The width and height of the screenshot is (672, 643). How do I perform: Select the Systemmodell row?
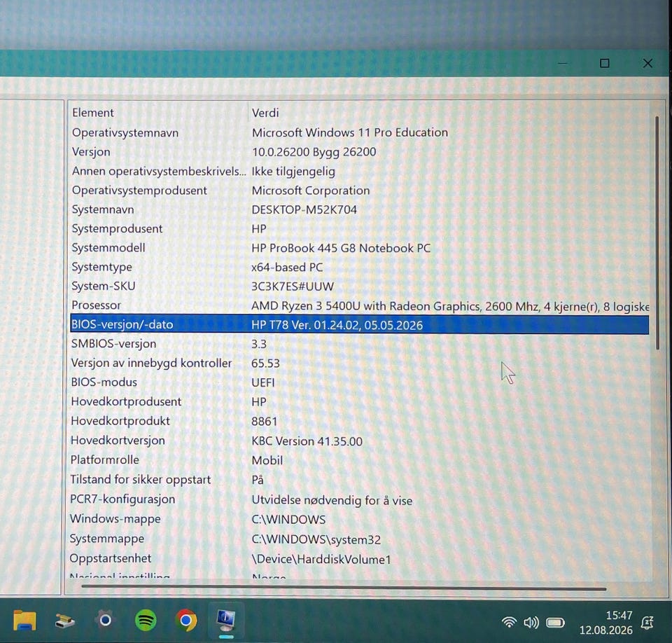pos(360,248)
